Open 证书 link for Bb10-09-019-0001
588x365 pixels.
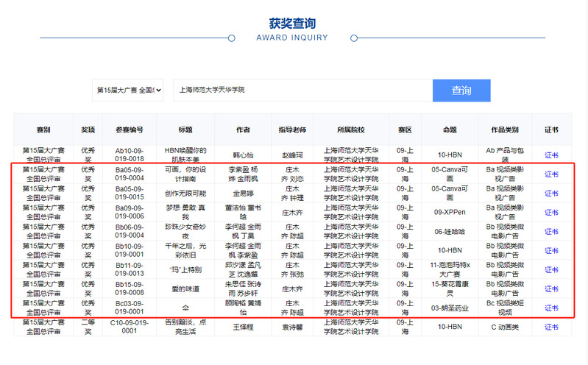click(551, 251)
